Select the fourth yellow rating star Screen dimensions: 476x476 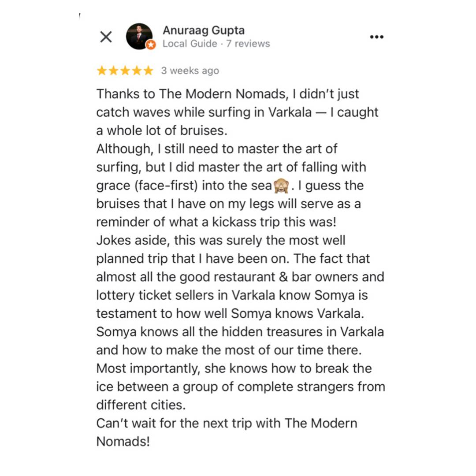click(x=137, y=71)
